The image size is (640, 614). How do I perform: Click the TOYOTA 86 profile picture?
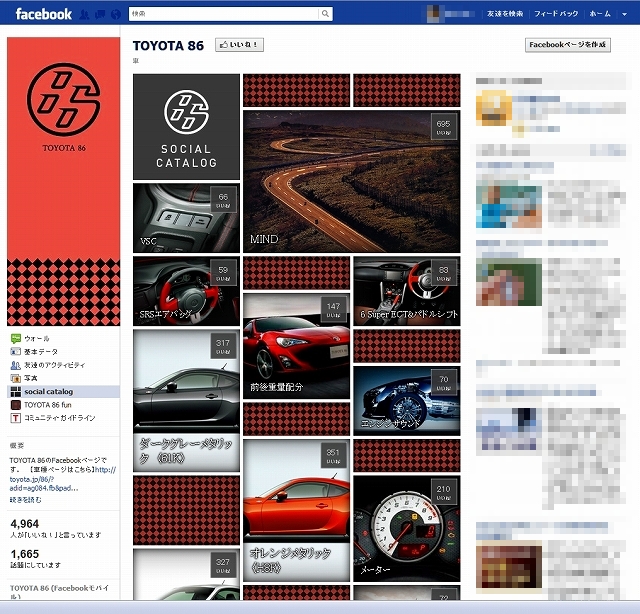pyautogui.click(x=64, y=181)
